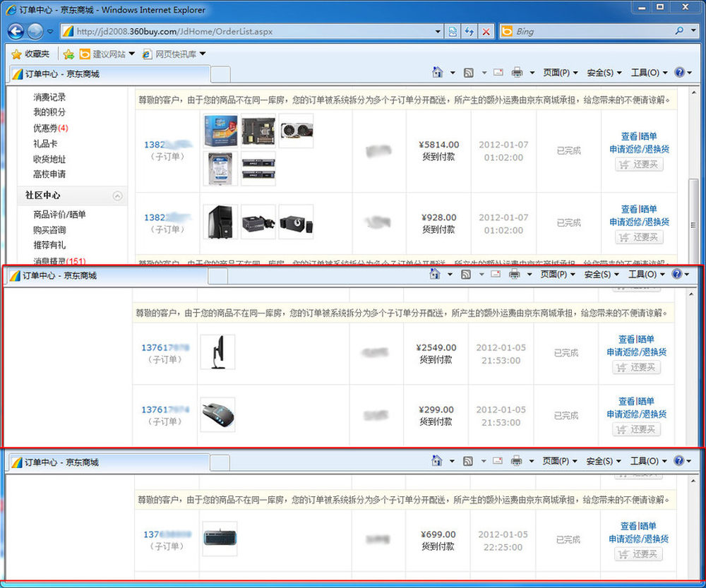706x588 pixels.
Task: Click 申请返修/退换货 link for ¥5814.00 order
Action: click(x=639, y=149)
